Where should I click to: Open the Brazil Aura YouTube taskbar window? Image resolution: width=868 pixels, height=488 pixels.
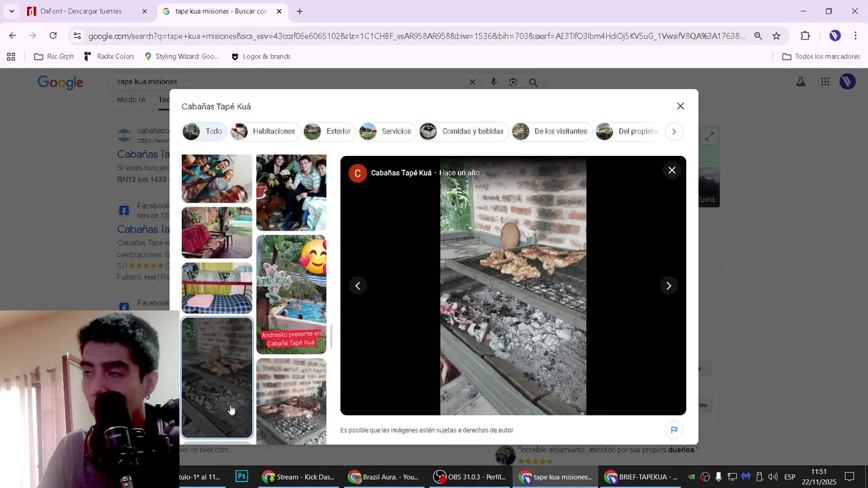384,476
